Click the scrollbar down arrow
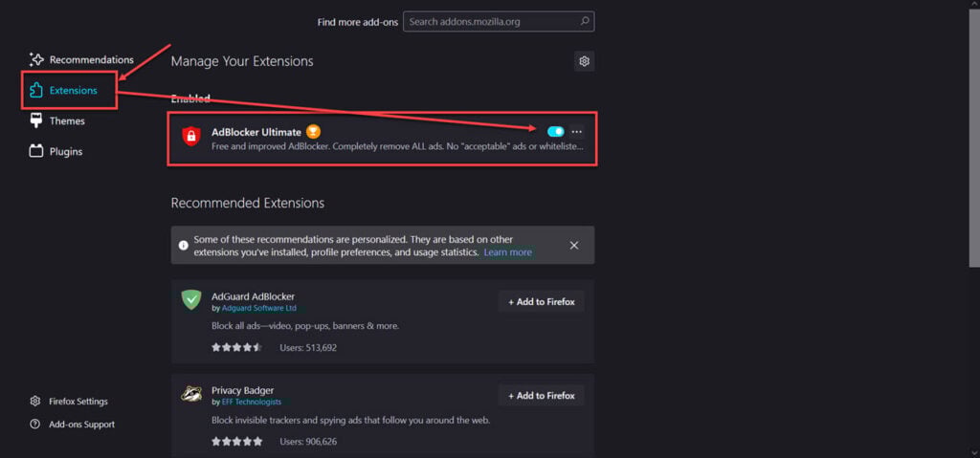 point(973,451)
